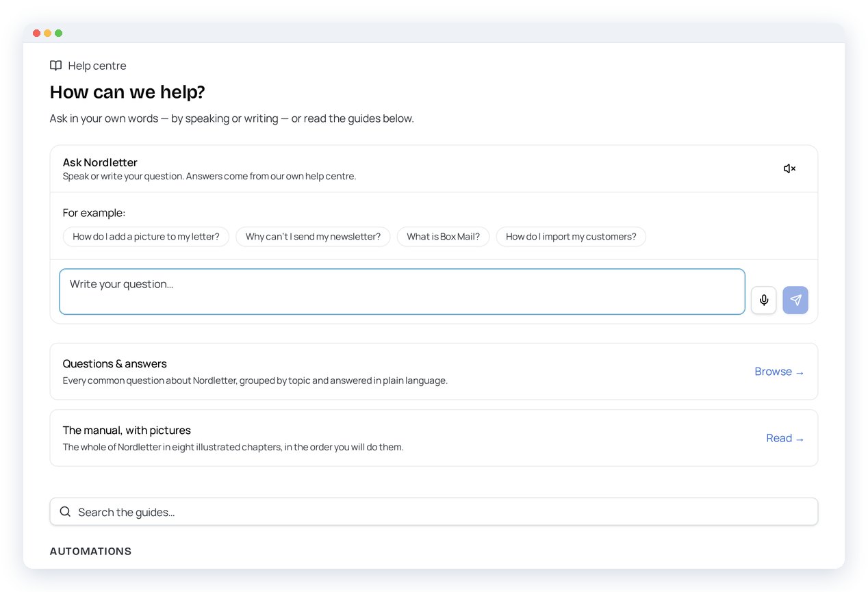Open Browse link for Questions & answers
The width and height of the screenshot is (868, 592).
(779, 372)
